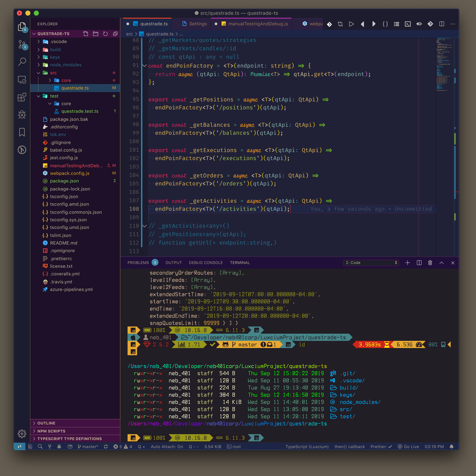
Task: Toggle Prettier status in status bar
Action: (381, 447)
